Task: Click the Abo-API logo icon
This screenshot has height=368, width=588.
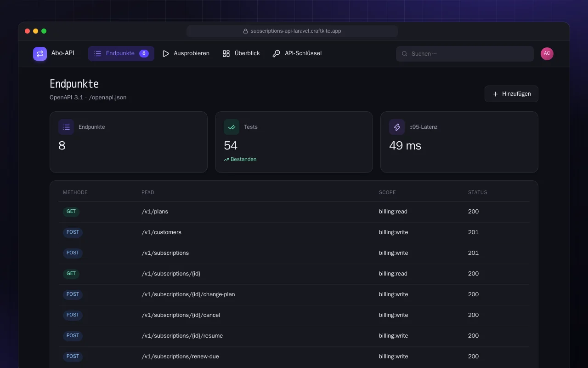Action: point(40,54)
